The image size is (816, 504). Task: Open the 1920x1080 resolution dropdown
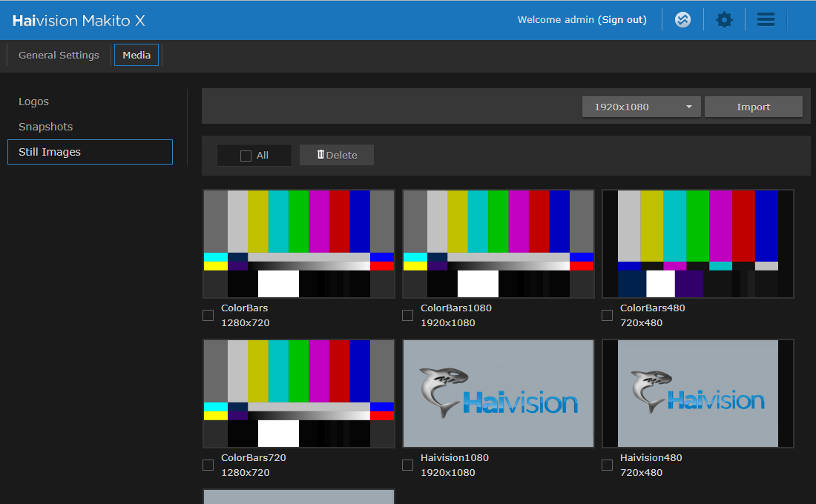(x=640, y=106)
